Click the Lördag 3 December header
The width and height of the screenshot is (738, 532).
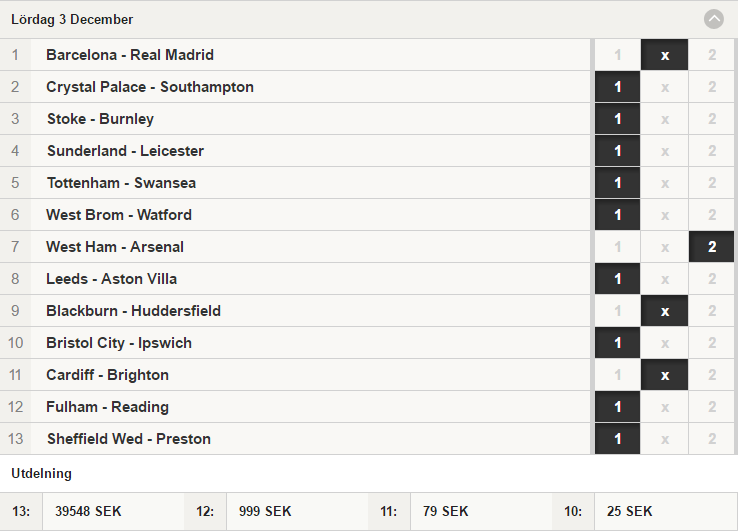[x=72, y=19]
